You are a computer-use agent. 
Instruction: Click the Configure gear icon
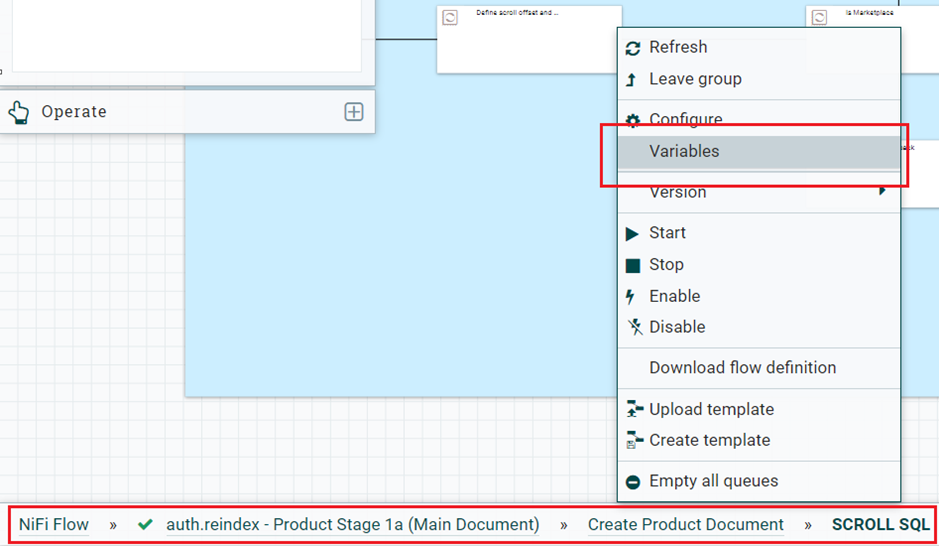632,120
